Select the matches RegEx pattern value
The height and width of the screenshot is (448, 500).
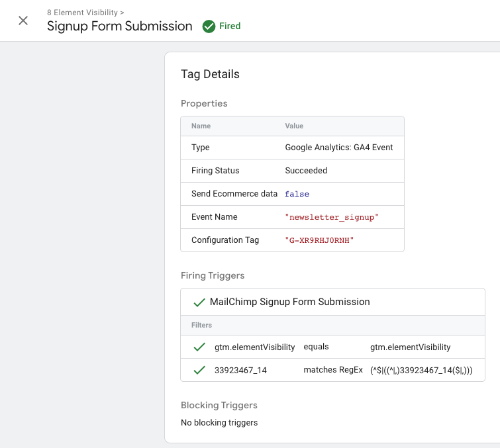421,370
